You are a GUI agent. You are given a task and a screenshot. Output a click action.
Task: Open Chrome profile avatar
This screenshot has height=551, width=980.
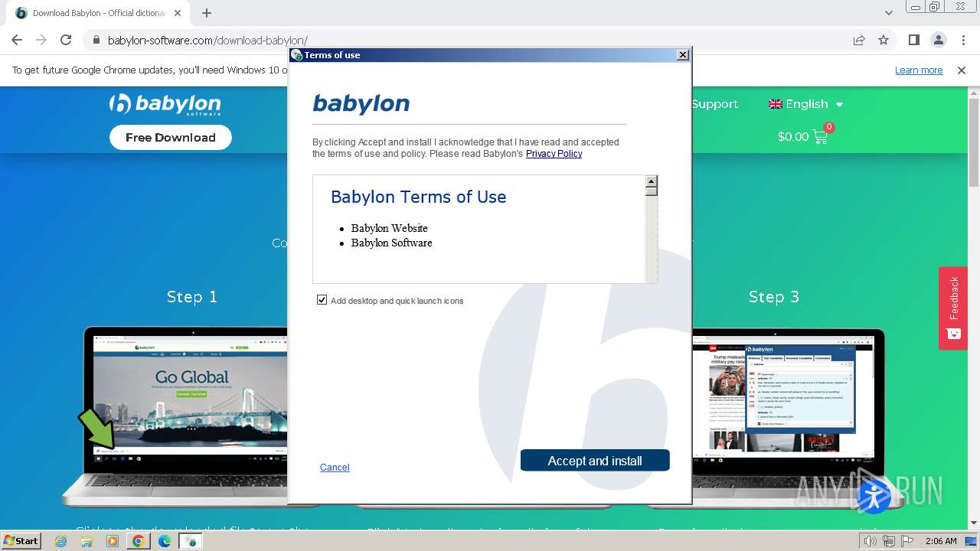pos(938,40)
